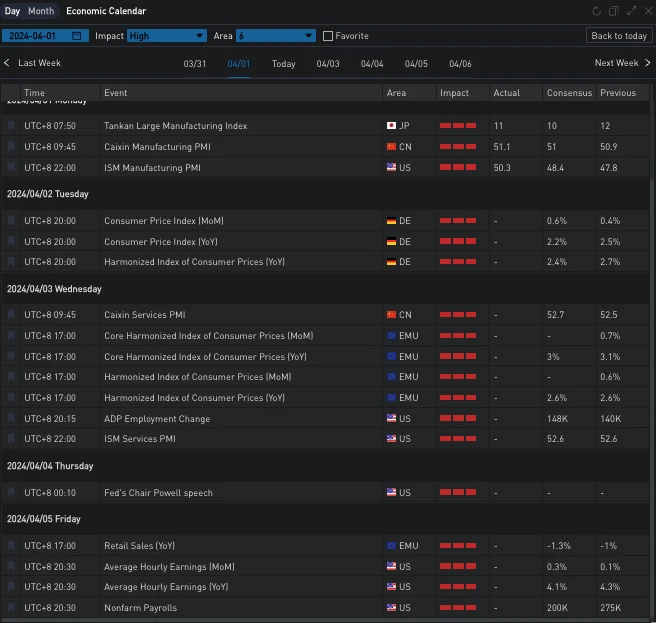Bookmark the Nonfarm Payrolls event
Image resolution: width=656 pixels, height=623 pixels.
12,607
